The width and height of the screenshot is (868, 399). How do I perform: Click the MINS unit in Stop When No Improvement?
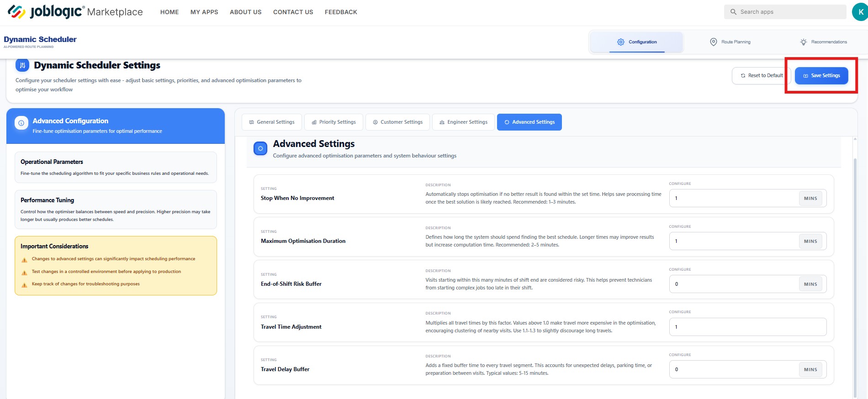(810, 198)
